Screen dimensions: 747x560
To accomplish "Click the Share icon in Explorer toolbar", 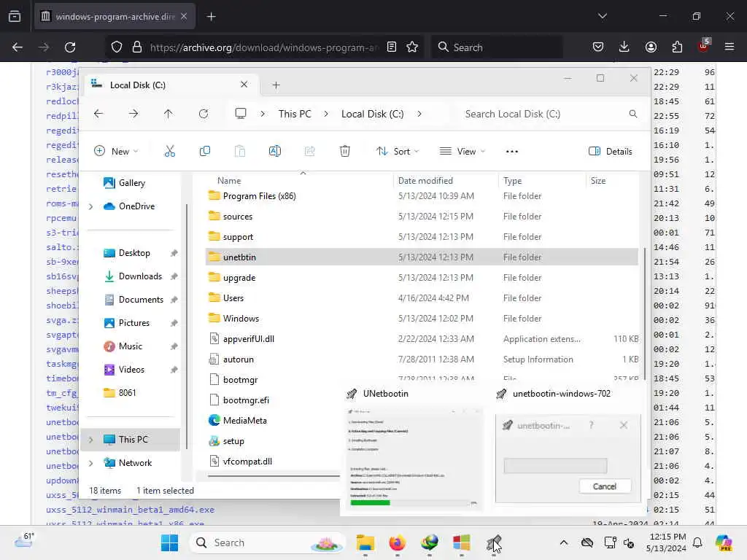I will click(309, 152).
